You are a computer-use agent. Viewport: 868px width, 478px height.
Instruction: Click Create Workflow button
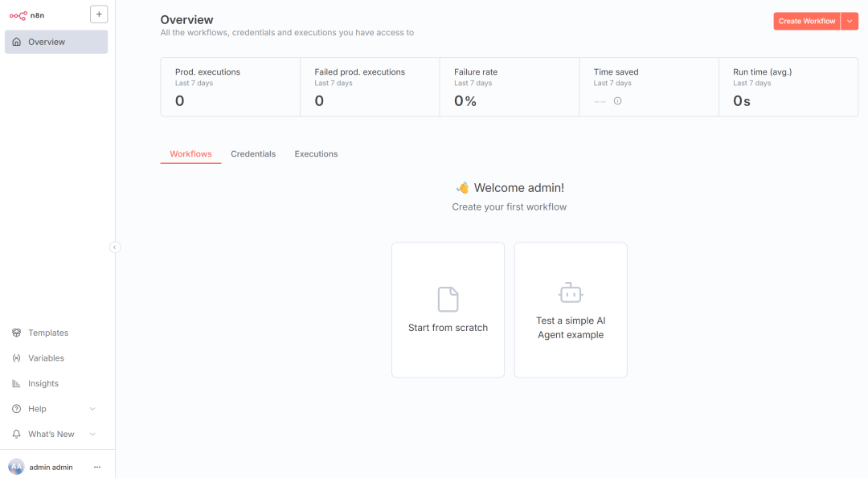pyautogui.click(x=807, y=21)
